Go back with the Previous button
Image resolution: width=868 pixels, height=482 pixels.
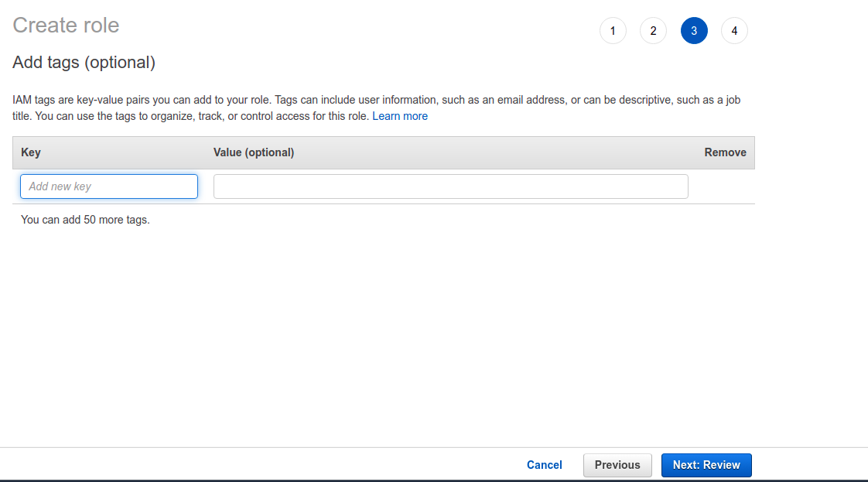(617, 465)
